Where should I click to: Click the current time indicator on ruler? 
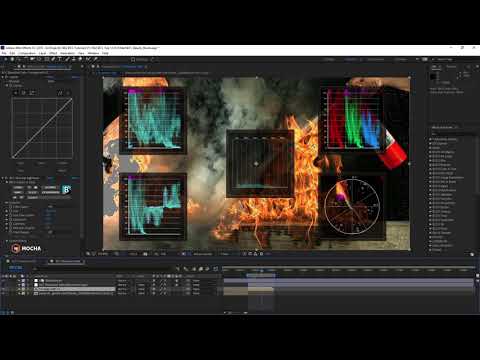(x=262, y=270)
